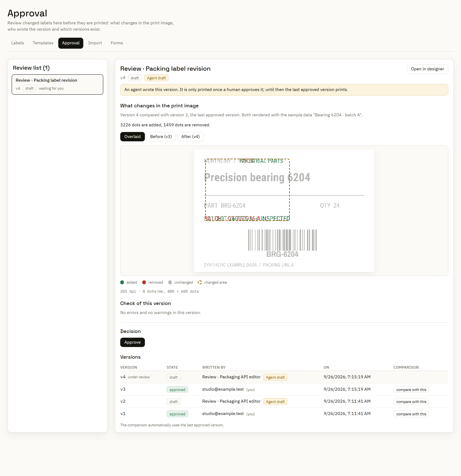Click the gray unchanged legend dot
The image size is (461, 476).
pyautogui.click(x=170, y=282)
